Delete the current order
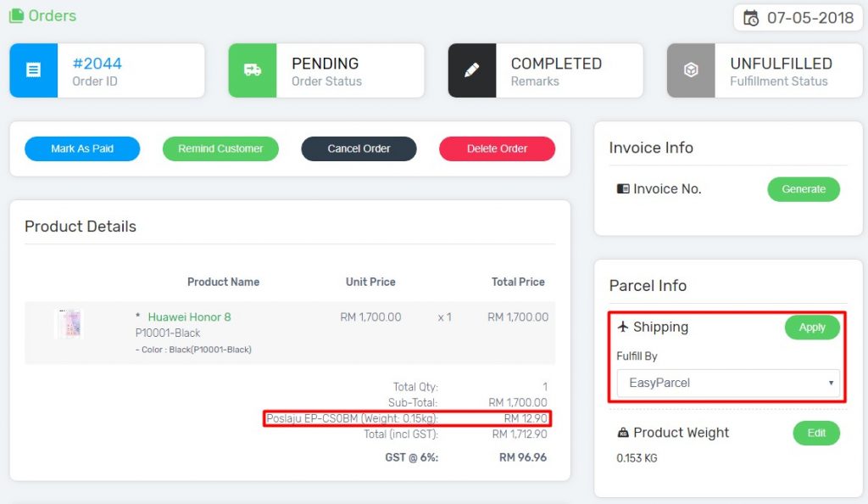Image resolution: width=868 pixels, height=504 pixels. click(x=496, y=148)
